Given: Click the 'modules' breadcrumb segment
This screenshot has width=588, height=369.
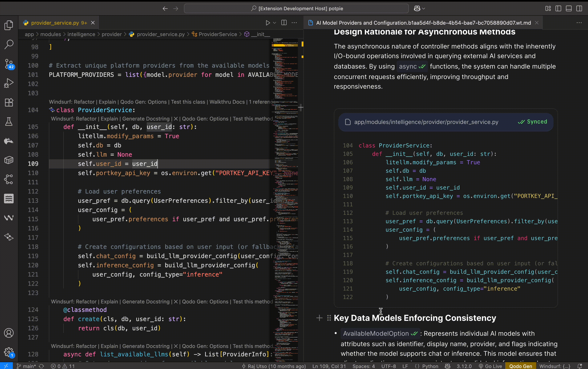Looking at the screenshot, I should [x=51, y=34].
